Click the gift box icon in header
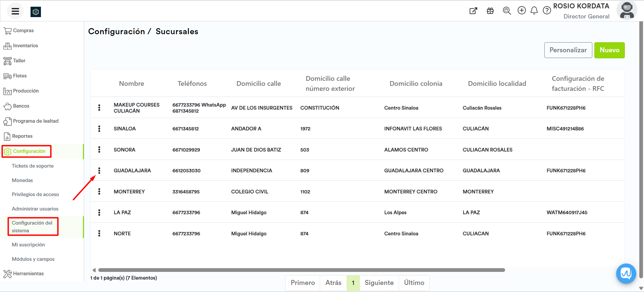 click(490, 11)
